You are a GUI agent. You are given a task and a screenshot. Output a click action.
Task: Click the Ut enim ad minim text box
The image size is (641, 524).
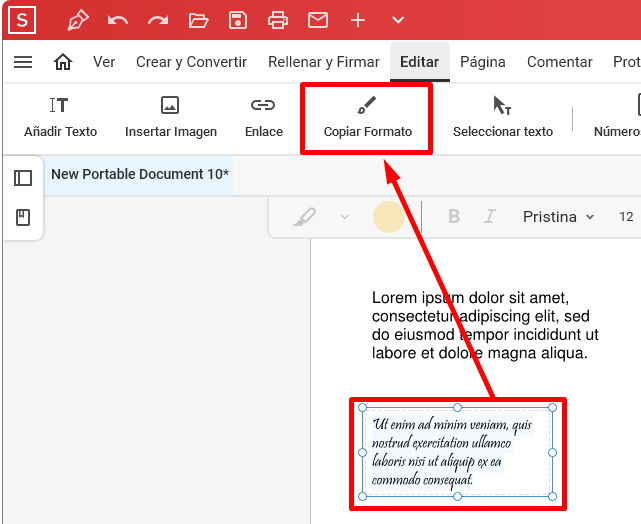pyautogui.click(x=457, y=452)
